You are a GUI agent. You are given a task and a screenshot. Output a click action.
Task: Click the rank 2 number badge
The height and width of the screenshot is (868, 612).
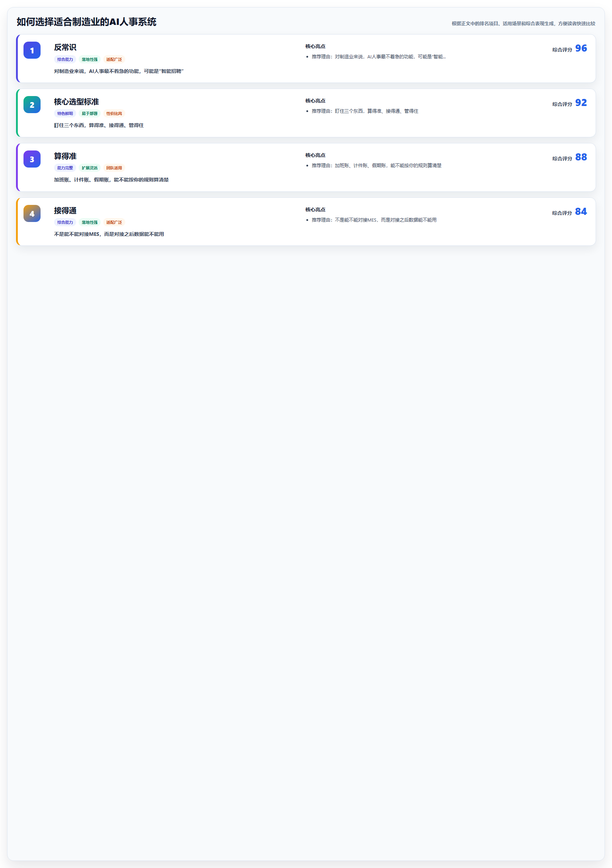(x=32, y=105)
